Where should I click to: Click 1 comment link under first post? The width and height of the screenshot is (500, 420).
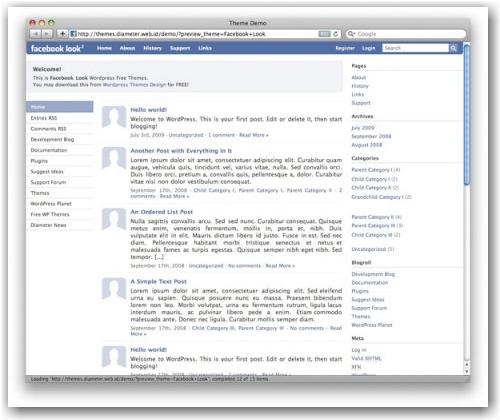point(222,135)
